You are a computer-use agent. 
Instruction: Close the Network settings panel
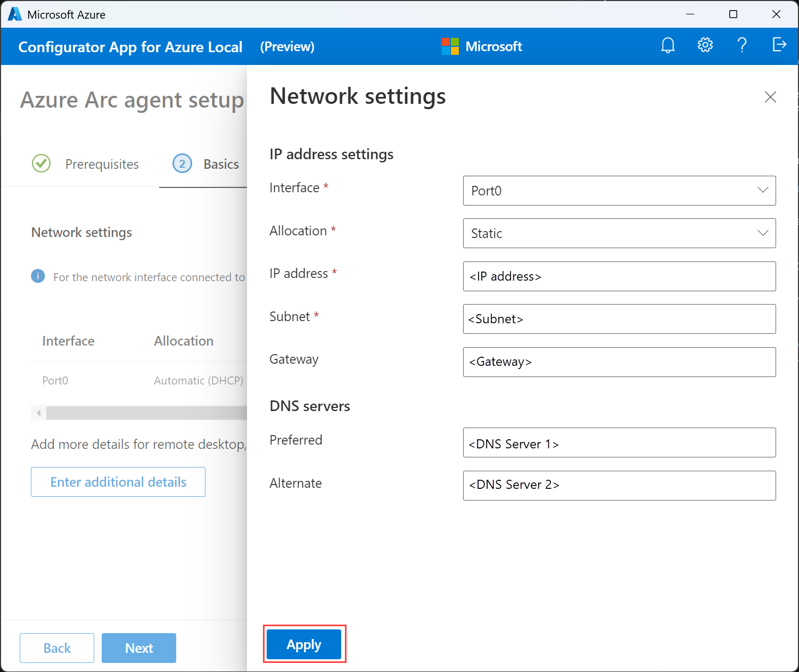click(770, 97)
